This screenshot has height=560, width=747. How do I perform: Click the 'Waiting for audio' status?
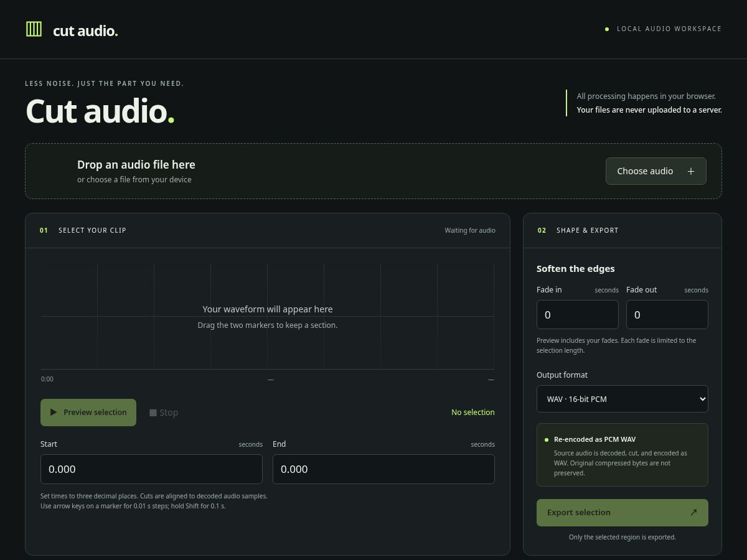pyautogui.click(x=470, y=230)
